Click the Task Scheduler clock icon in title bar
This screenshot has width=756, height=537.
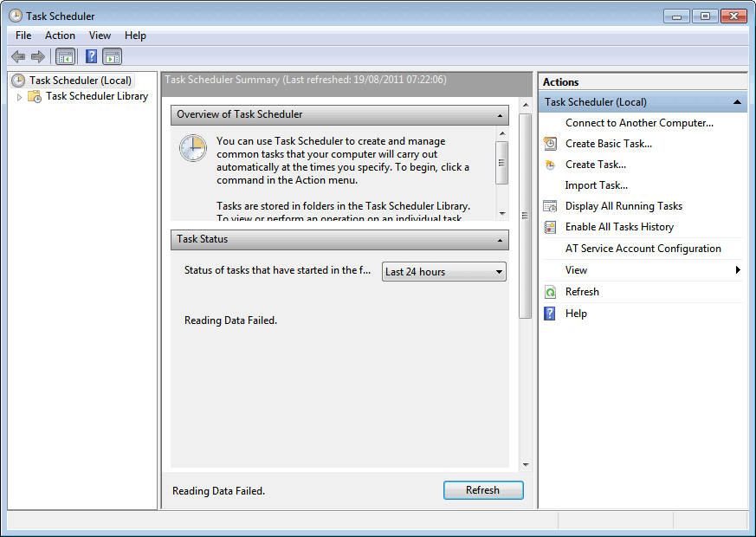pos(16,16)
